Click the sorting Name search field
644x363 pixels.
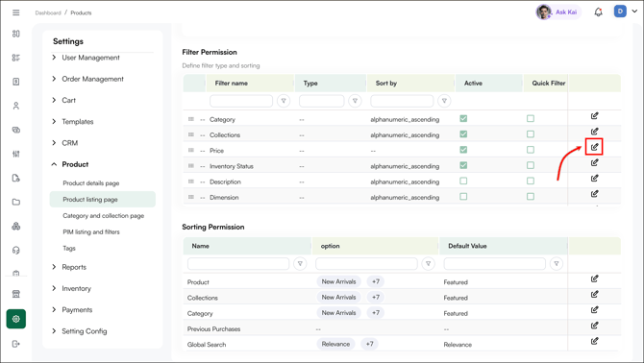click(x=238, y=264)
